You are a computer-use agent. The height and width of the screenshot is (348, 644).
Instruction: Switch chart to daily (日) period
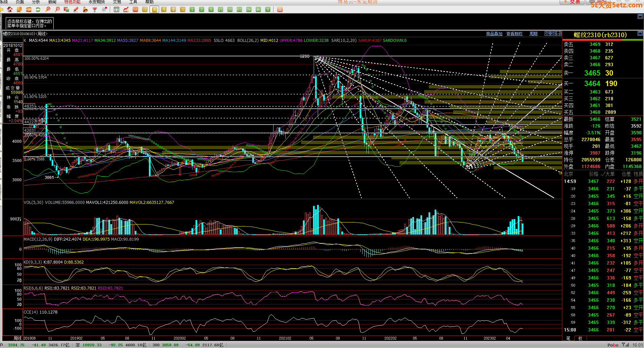click(145, 9)
